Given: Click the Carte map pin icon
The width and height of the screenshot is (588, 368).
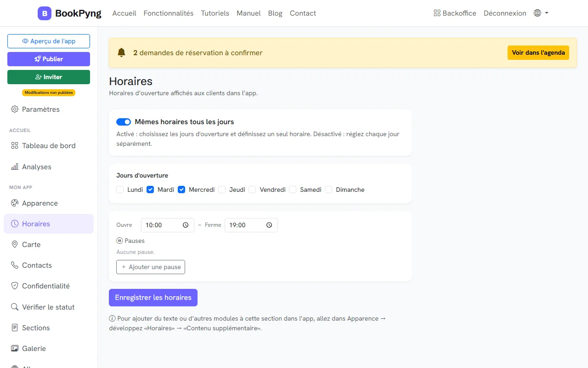Looking at the screenshot, I should (15, 244).
